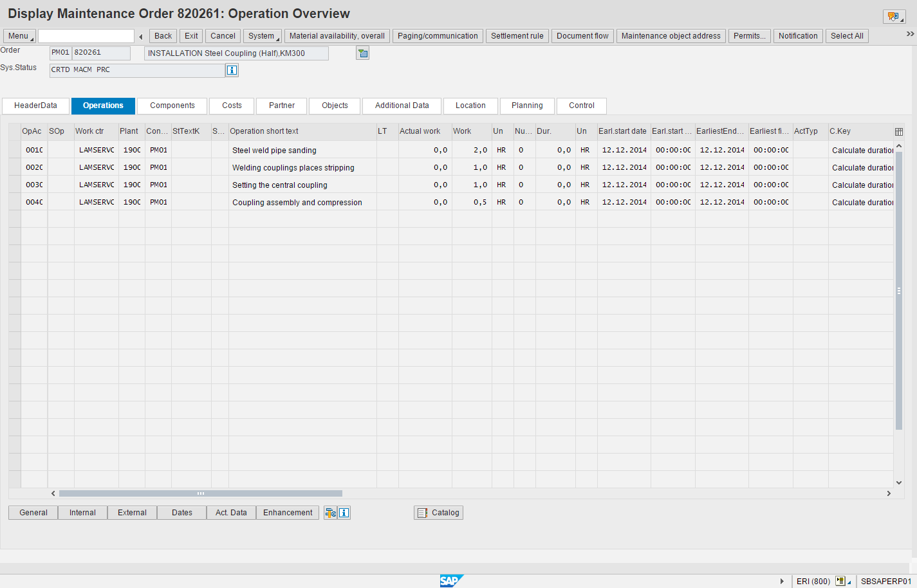The image size is (917, 588).
Task: Open the Planning tab
Action: (x=527, y=106)
